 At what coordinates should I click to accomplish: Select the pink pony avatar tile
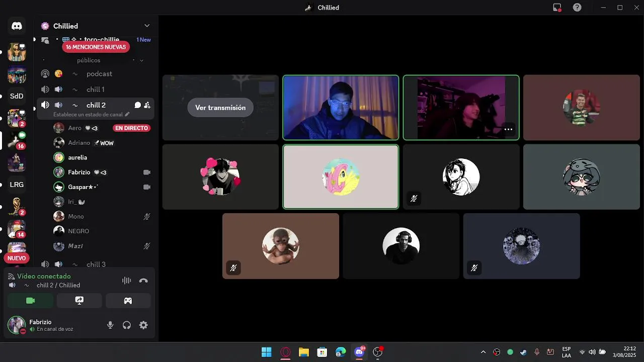point(341,177)
